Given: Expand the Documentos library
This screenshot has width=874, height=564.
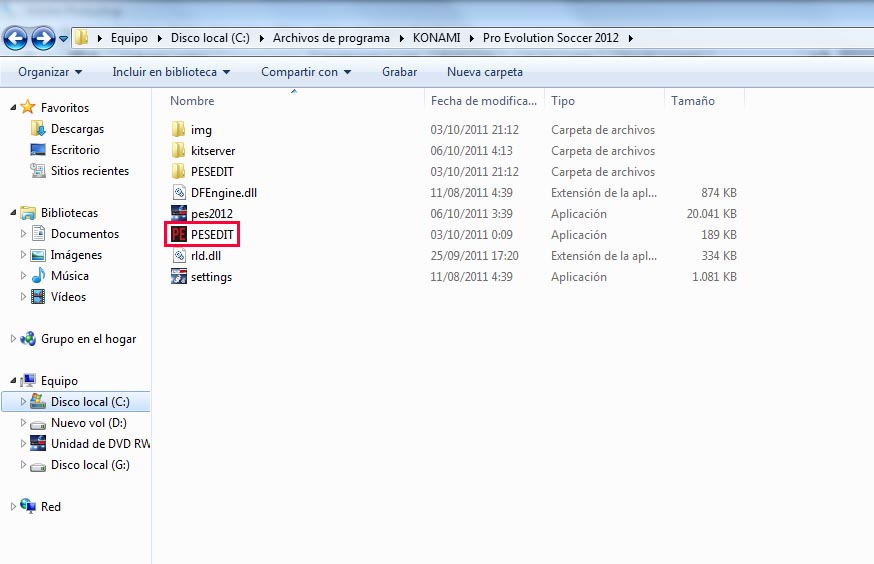Looking at the screenshot, I should pos(23,234).
